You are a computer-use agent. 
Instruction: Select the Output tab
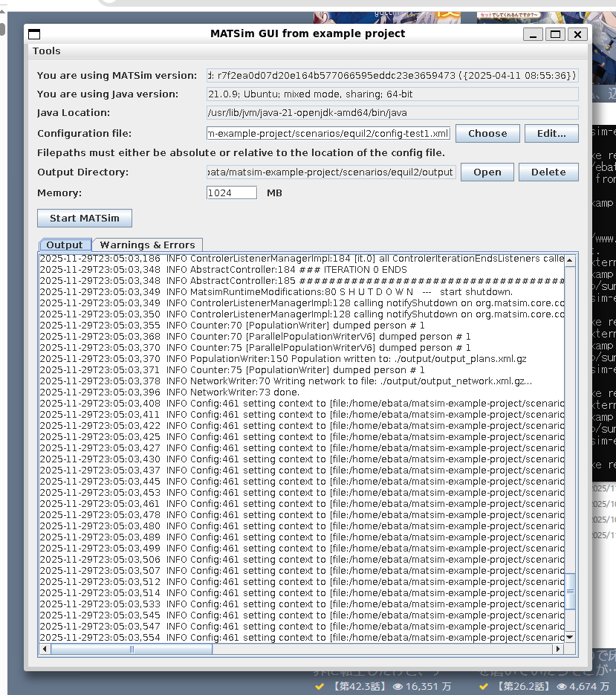[x=65, y=245]
